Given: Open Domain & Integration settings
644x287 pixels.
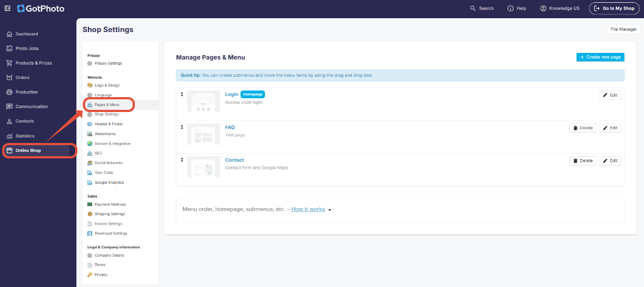Looking at the screenshot, I should point(113,143).
